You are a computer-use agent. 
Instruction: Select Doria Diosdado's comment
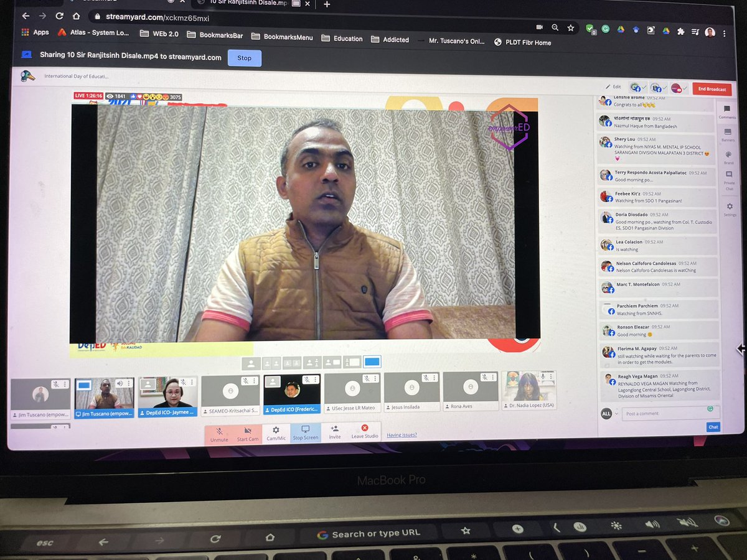click(657, 221)
